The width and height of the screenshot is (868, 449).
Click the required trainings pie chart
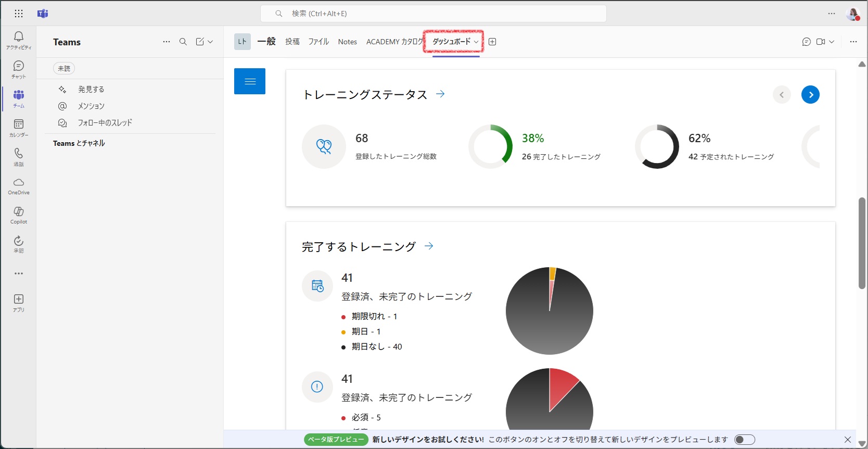point(550,398)
